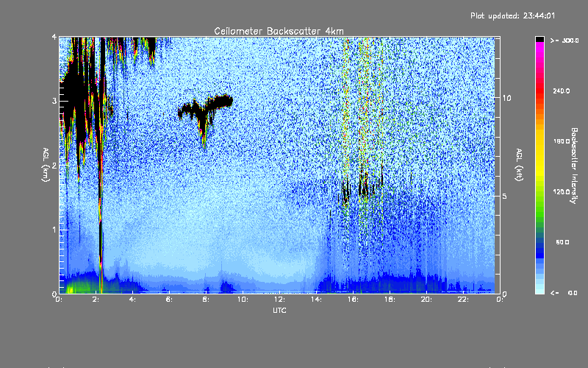
Task: Click the ">= 300.0" colorbar value
Action: pos(564,40)
